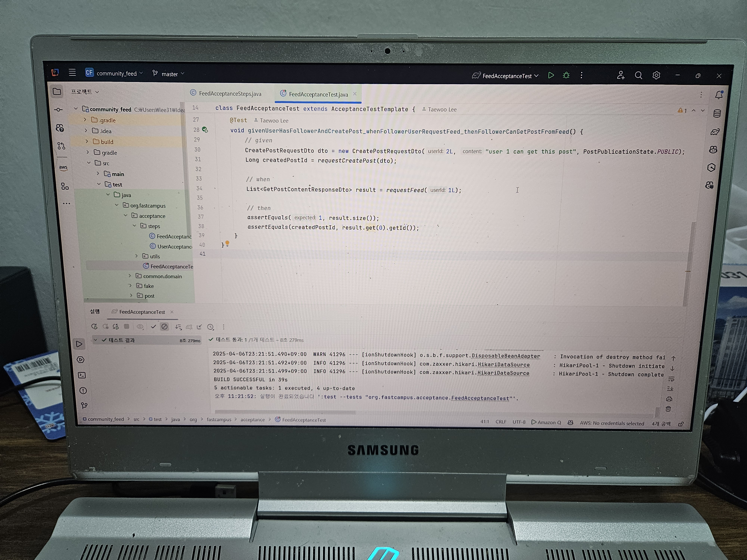Image resolution: width=747 pixels, height=560 pixels.
Task: Open IDE settings gear
Action: [656, 75]
